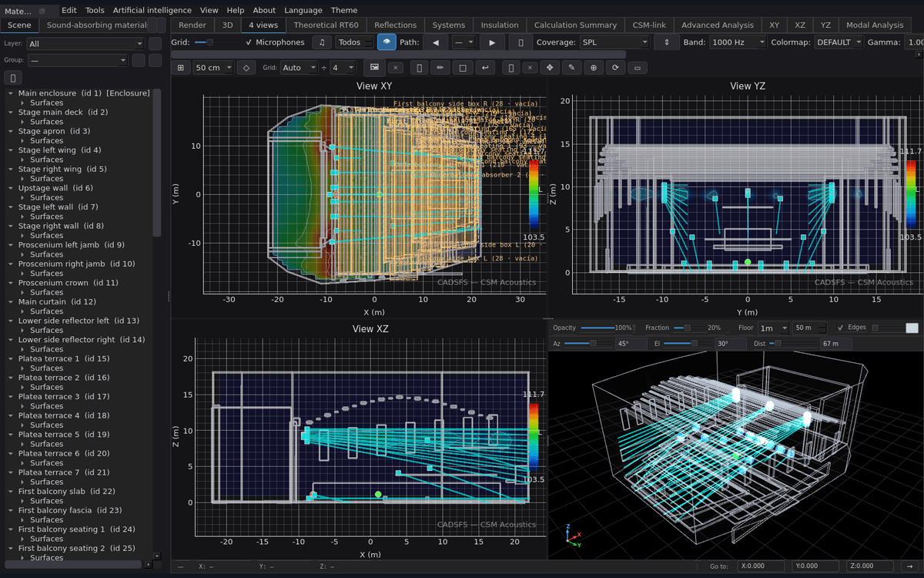The height and width of the screenshot is (578, 924).
Task: Click the music note icon button
Action: pyautogui.click(x=322, y=42)
